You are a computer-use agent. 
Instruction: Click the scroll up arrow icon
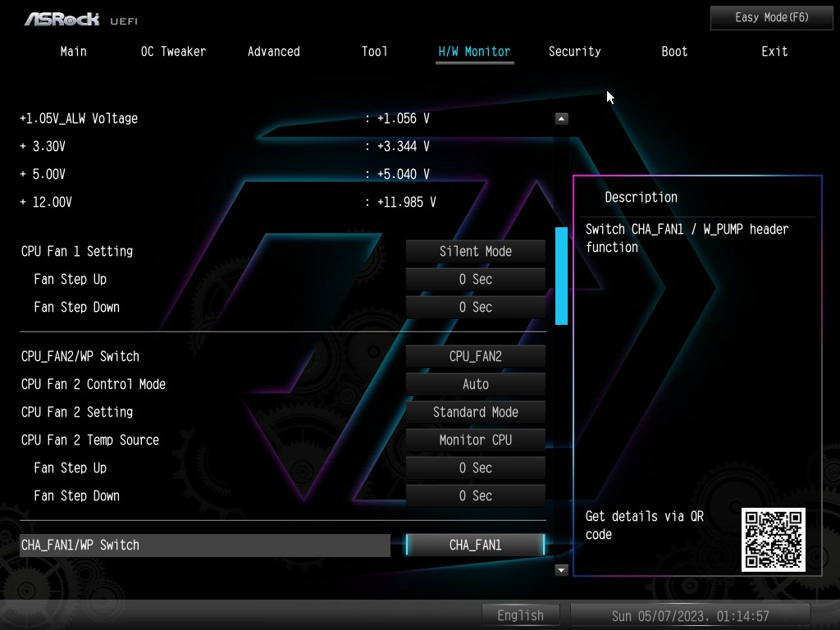point(561,119)
